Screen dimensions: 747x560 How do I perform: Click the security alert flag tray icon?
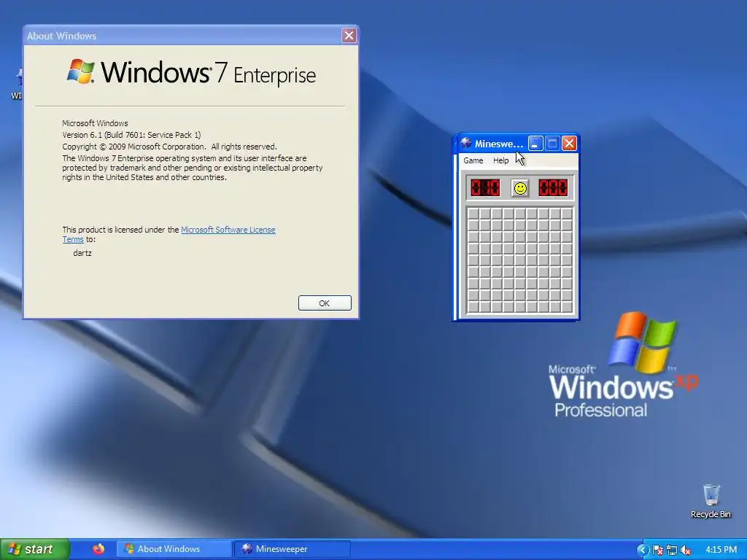[658, 550]
